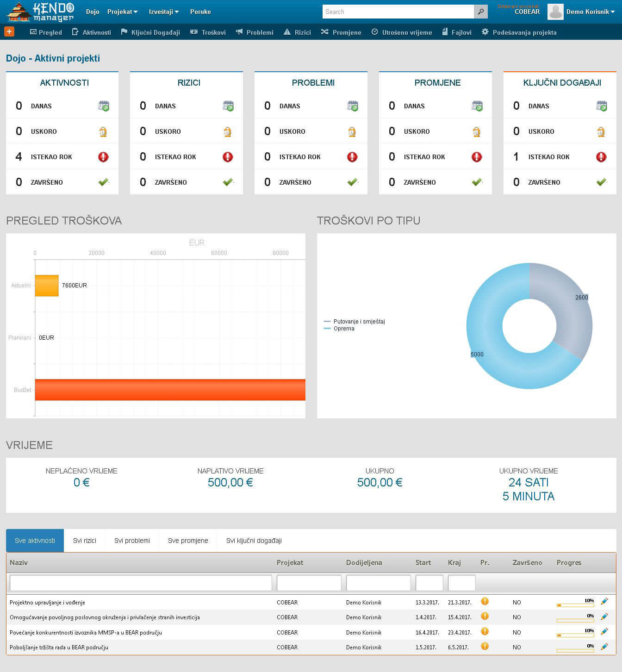The image size is (622, 672).
Task: Sort table by Naziv column header
Action: pyautogui.click(x=19, y=563)
